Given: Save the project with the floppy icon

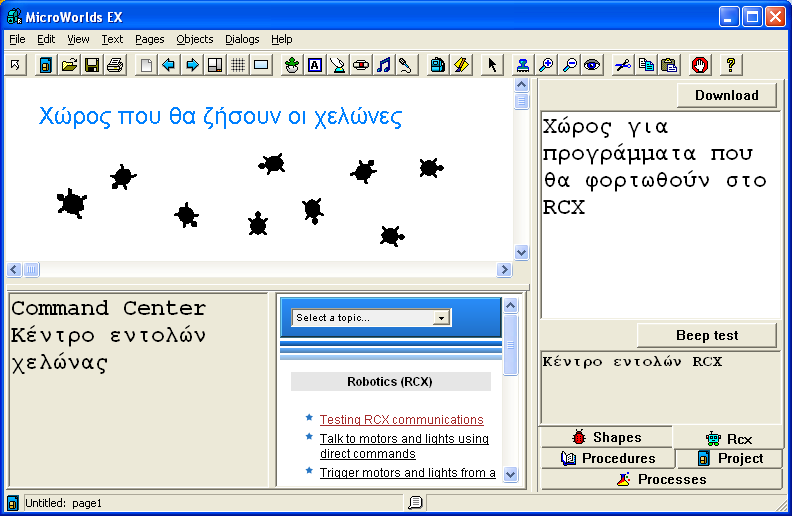Looking at the screenshot, I should (x=92, y=65).
